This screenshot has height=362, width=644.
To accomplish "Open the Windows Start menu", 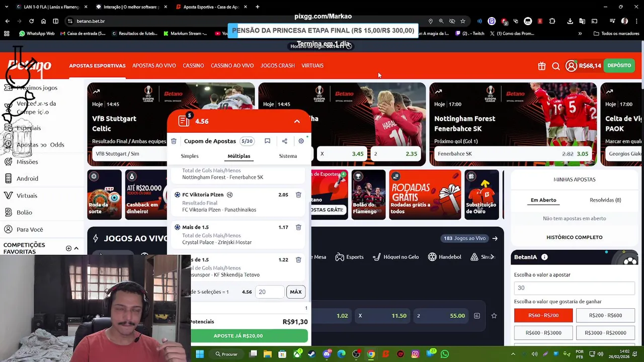I will [200, 354].
